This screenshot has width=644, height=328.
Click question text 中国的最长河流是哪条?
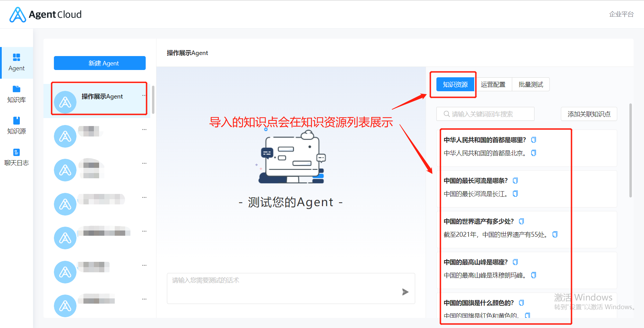pyautogui.click(x=476, y=181)
